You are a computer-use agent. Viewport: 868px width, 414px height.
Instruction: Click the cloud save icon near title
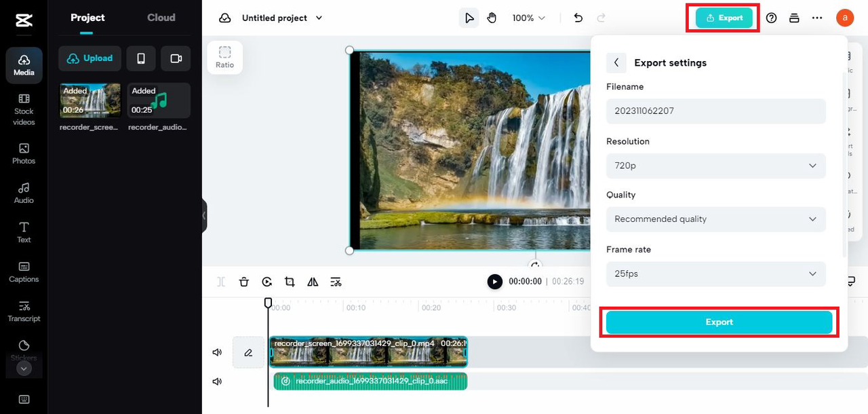[x=225, y=18]
